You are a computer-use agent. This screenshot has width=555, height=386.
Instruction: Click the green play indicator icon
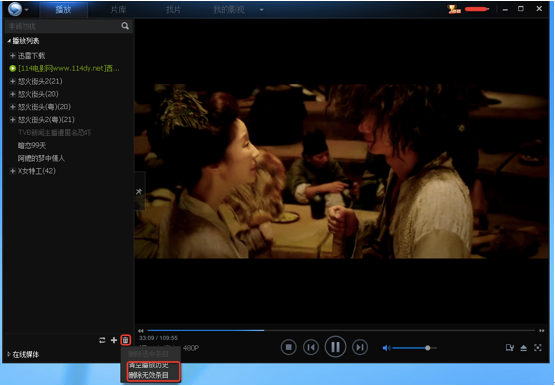click(x=12, y=68)
